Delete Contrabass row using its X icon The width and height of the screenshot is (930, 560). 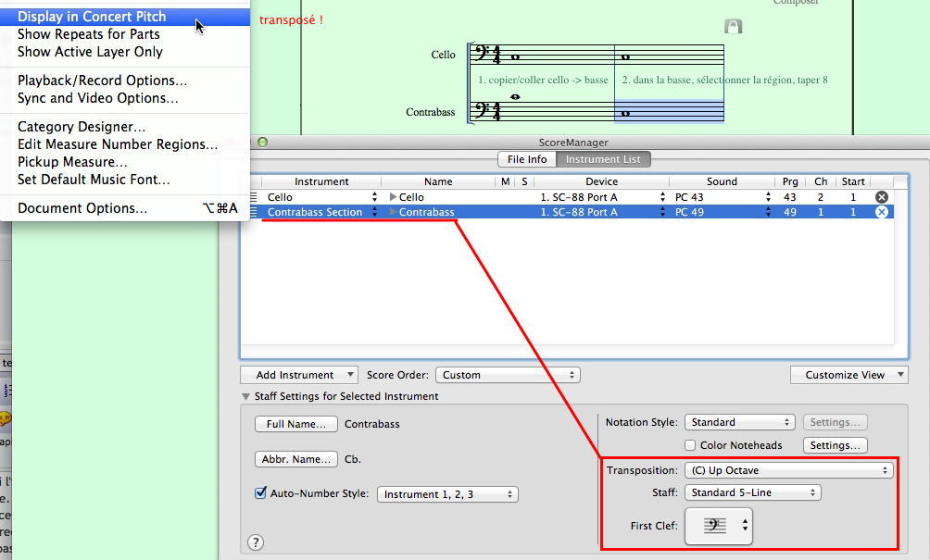(x=882, y=212)
